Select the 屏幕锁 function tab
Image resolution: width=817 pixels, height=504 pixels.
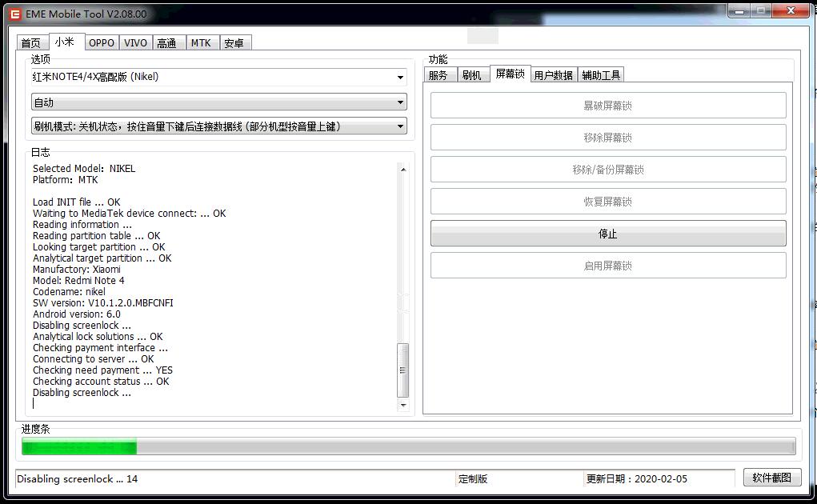pos(510,74)
